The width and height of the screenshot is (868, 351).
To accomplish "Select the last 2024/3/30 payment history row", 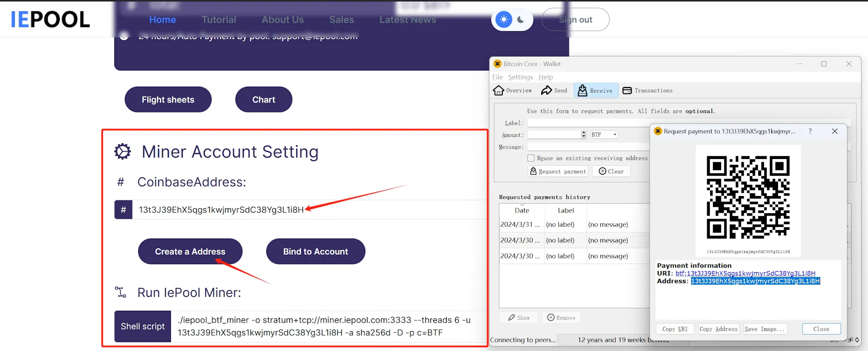I will pos(574,256).
